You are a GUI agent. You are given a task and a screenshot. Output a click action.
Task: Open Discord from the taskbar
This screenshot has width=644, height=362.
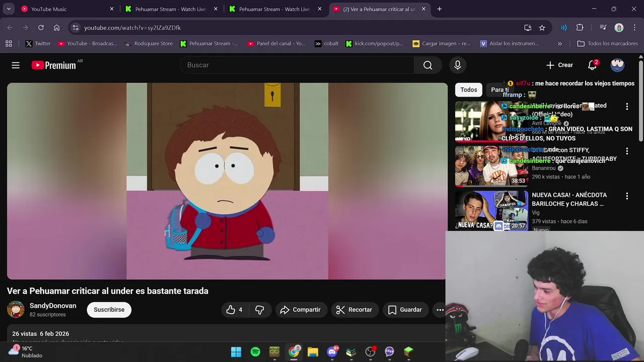click(x=332, y=352)
